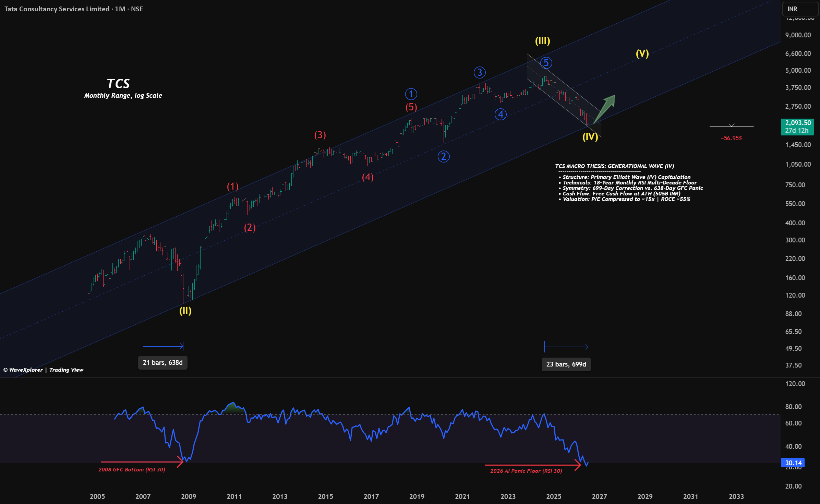The height and width of the screenshot is (504, 820).
Task: Click the 2009 year label on the time axis
Action: click(x=189, y=496)
